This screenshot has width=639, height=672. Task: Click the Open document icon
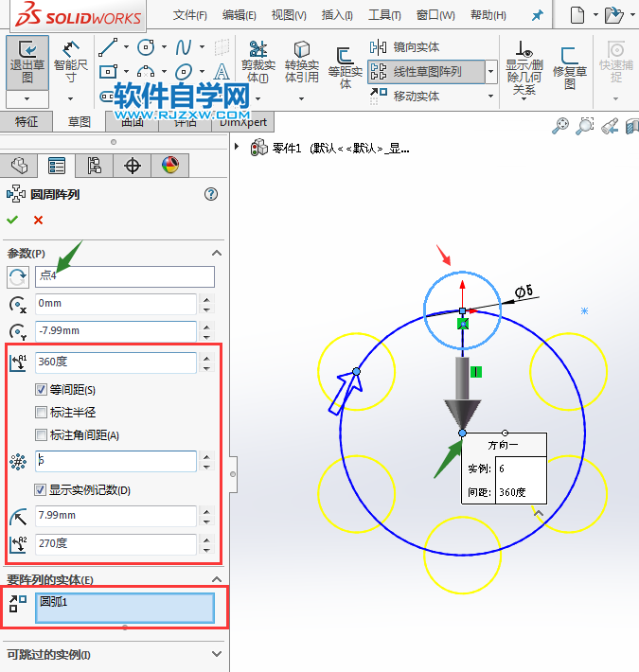[x=613, y=15]
